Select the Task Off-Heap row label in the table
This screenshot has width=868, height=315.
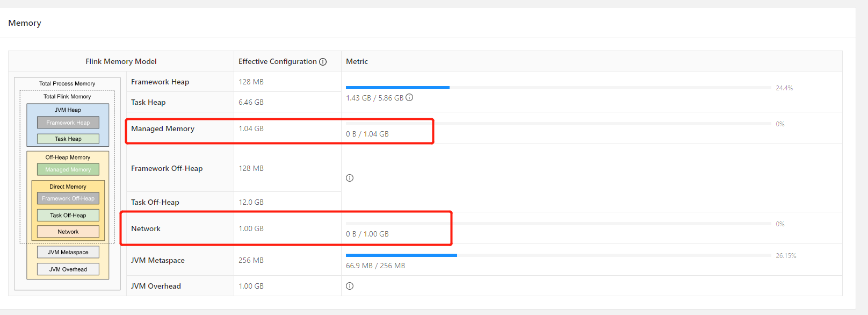pos(155,202)
